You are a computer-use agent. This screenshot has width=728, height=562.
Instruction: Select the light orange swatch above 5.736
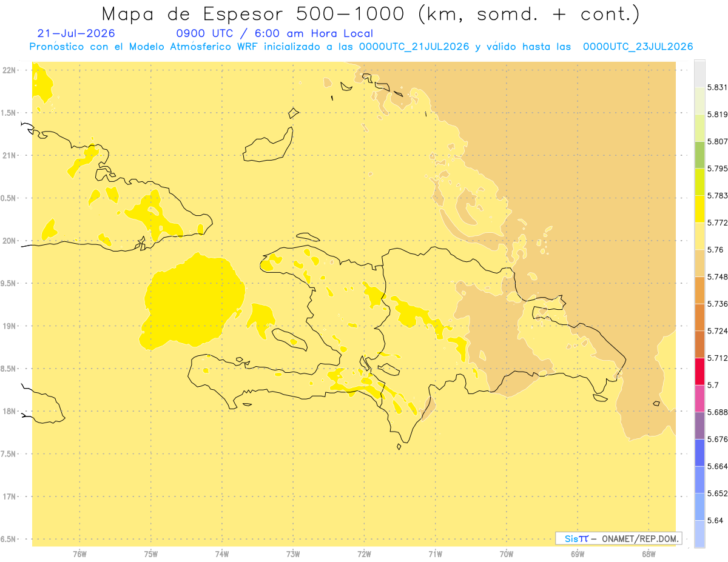coord(699,290)
